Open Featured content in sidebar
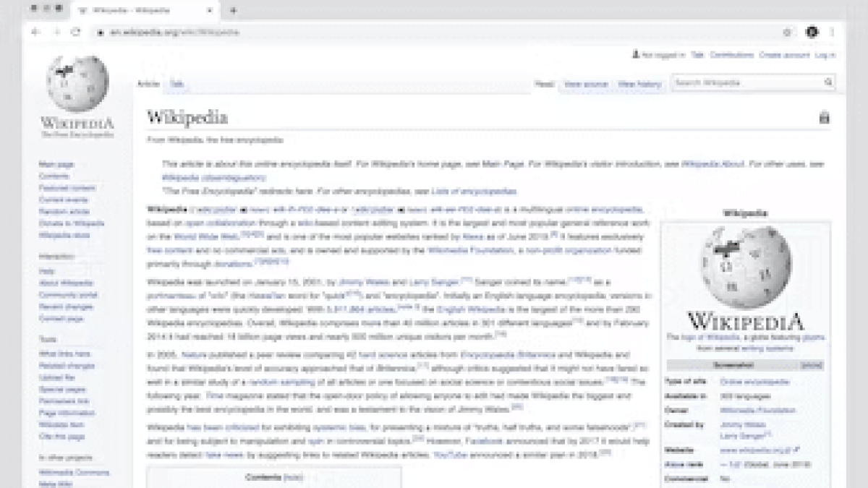Image resolution: width=868 pixels, height=488 pixels. [67, 188]
